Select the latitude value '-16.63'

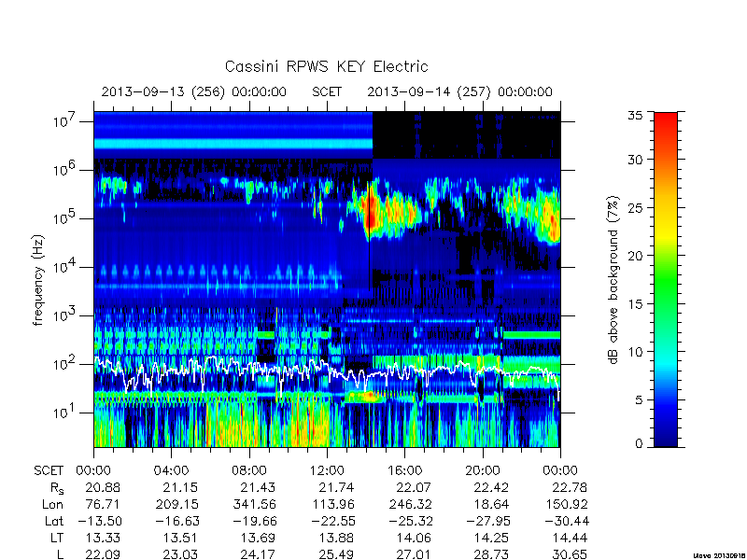(x=177, y=522)
